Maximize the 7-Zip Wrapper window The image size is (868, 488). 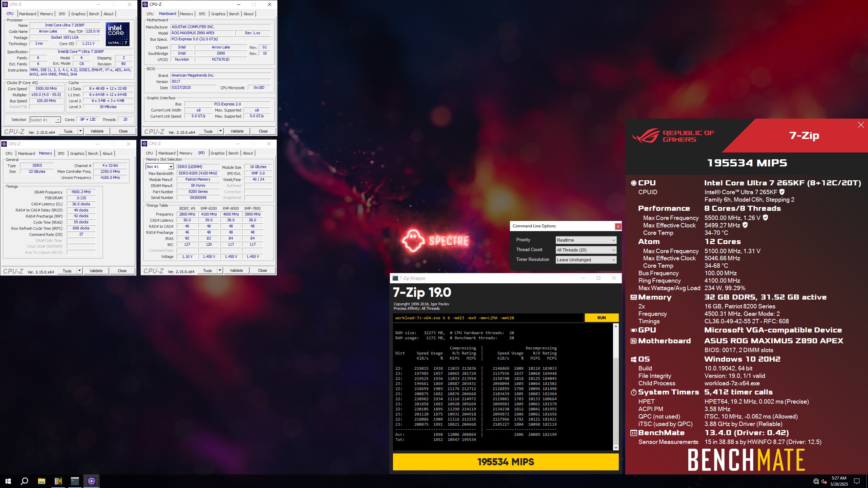[x=598, y=278]
